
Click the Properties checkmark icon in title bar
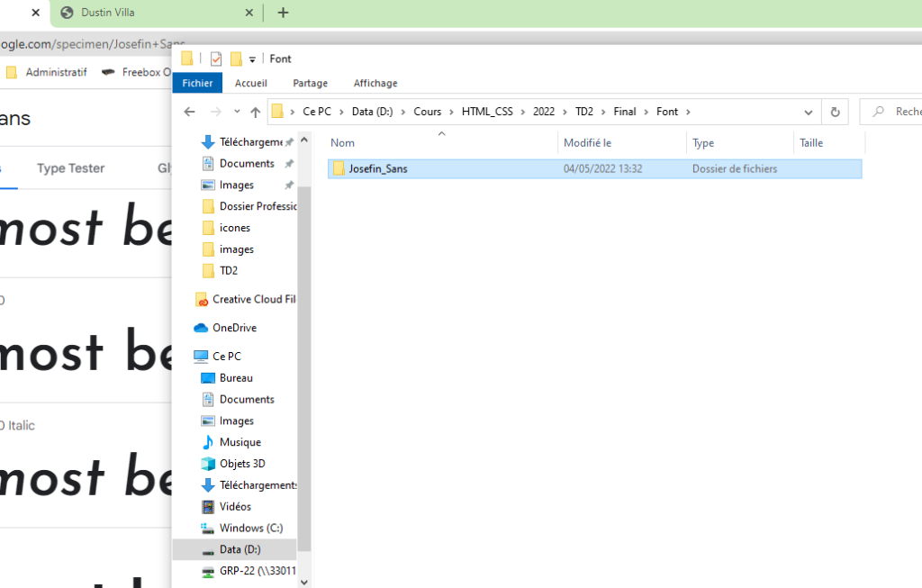[x=216, y=59]
